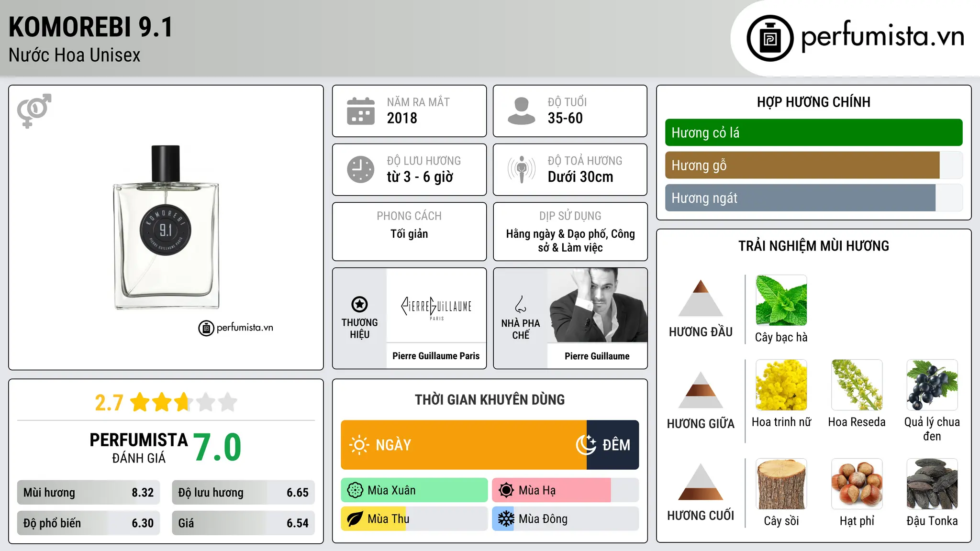
Task: Click the sun icon for Mùa Hạ
Action: [x=506, y=490]
